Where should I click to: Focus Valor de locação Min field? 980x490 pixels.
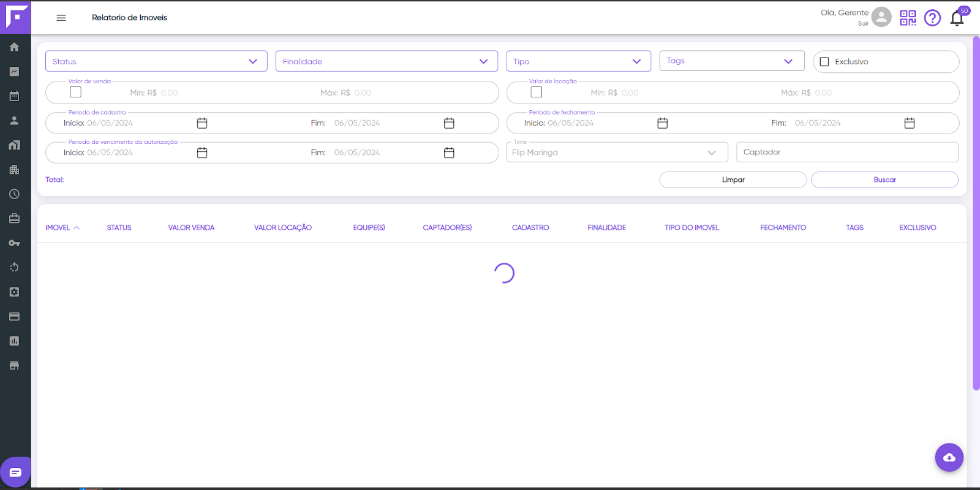tap(630, 93)
